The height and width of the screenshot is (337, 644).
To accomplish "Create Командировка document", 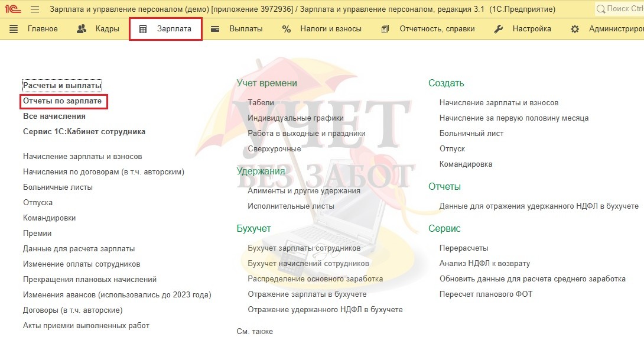I will 466,164.
